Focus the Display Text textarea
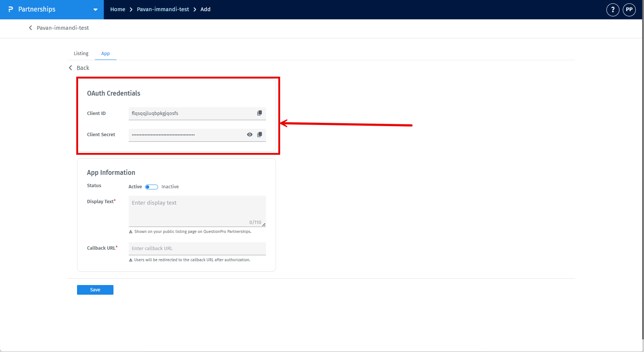This screenshot has width=644, height=352. click(x=197, y=211)
